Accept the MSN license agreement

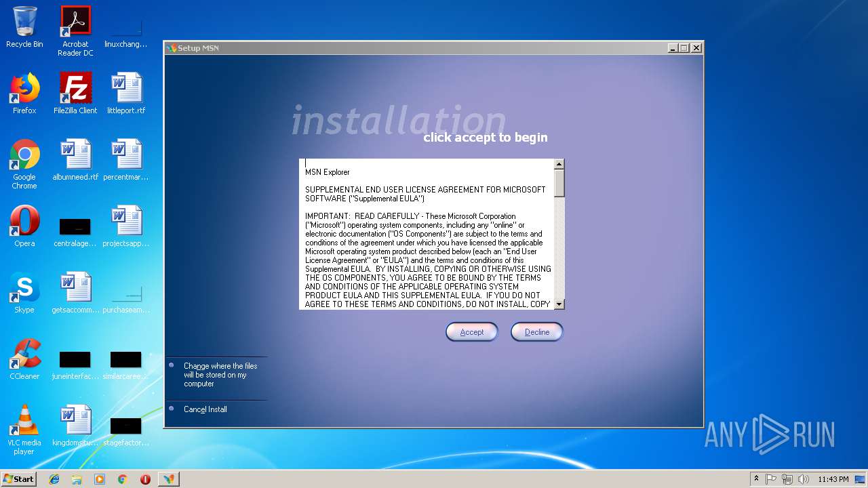[x=472, y=332]
